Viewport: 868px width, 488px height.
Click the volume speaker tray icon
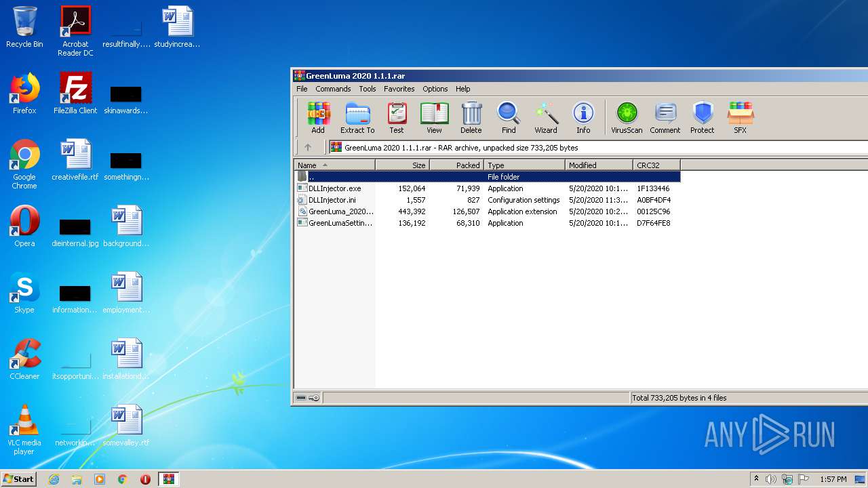[770, 479]
